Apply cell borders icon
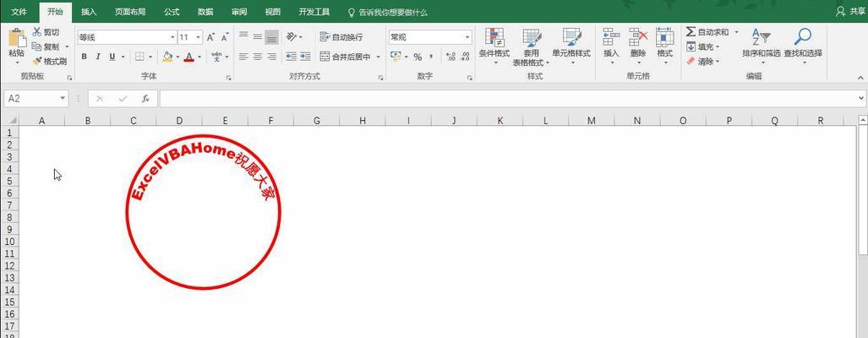Viewport: 868px width, 338px height. [140, 57]
